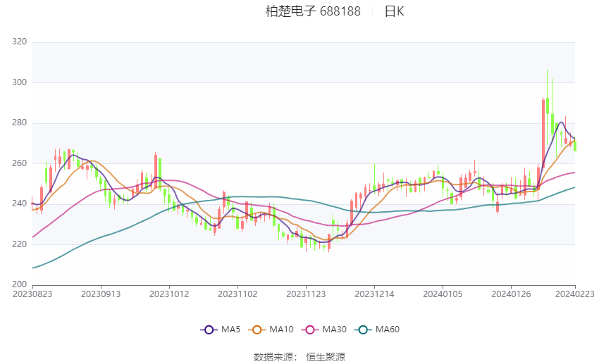Toggle the MA60 legend circle icon
The height and width of the screenshot is (364, 599).
point(363,330)
